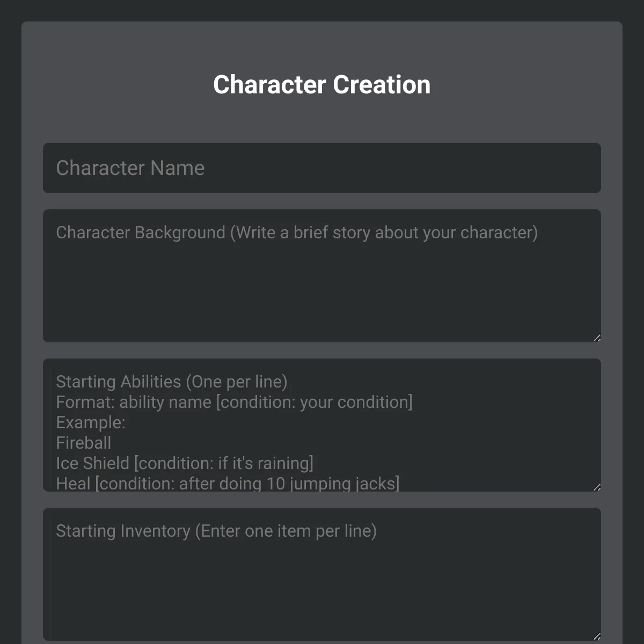This screenshot has height=644, width=644.
Task: Click the dark page margin outside the form
Action: [11, 322]
